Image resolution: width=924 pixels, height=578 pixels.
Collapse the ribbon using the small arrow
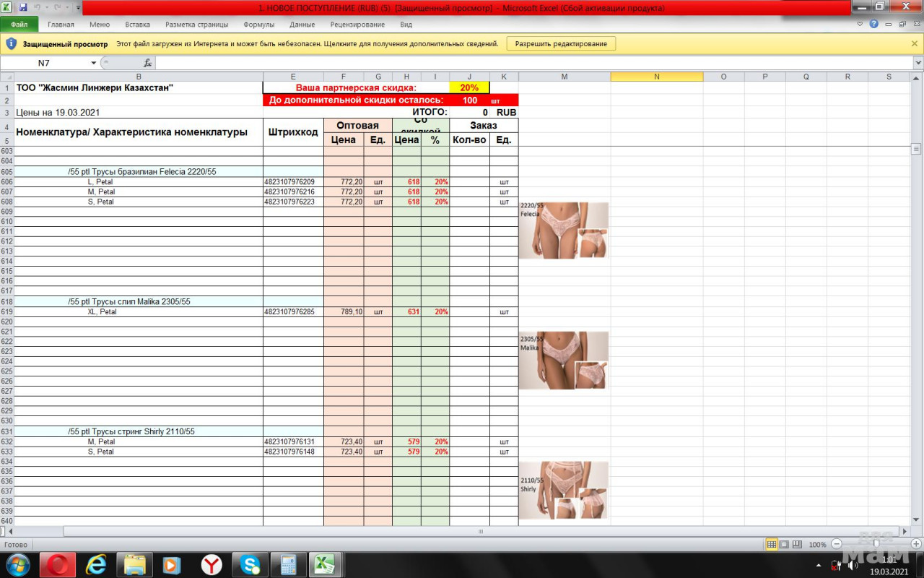[860, 24]
